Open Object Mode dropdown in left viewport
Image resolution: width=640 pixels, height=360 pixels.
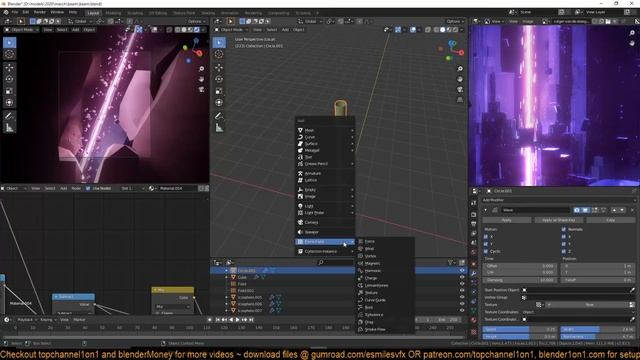22,30
